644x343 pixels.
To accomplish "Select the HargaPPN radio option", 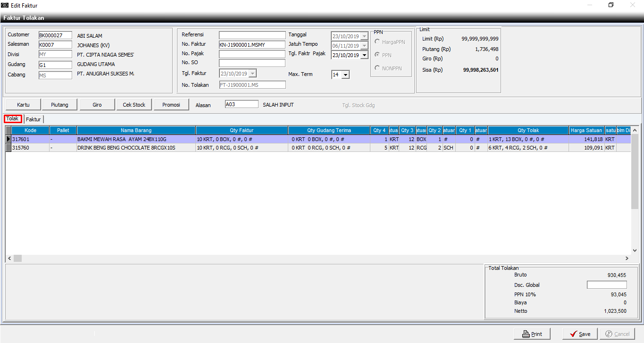I will pyautogui.click(x=377, y=42).
